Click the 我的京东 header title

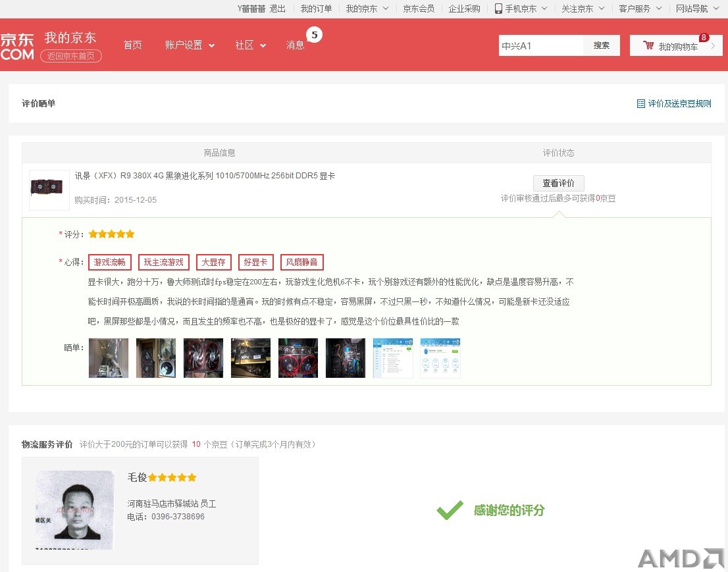pos(70,38)
